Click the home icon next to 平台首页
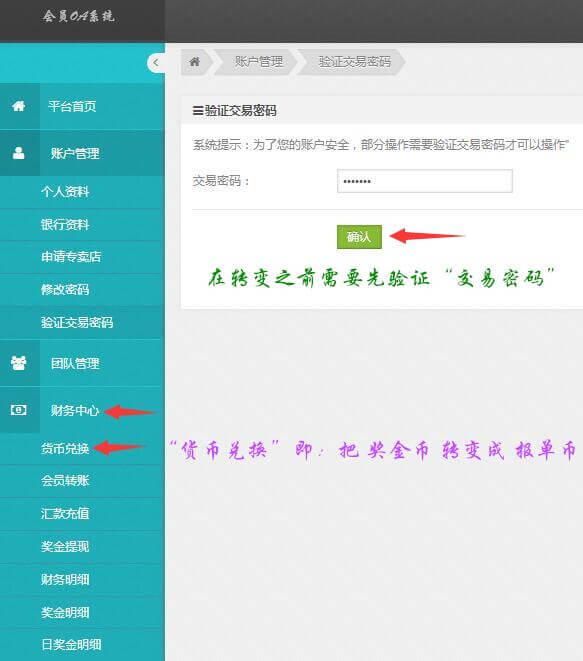This screenshot has height=661, width=583. click(19, 105)
